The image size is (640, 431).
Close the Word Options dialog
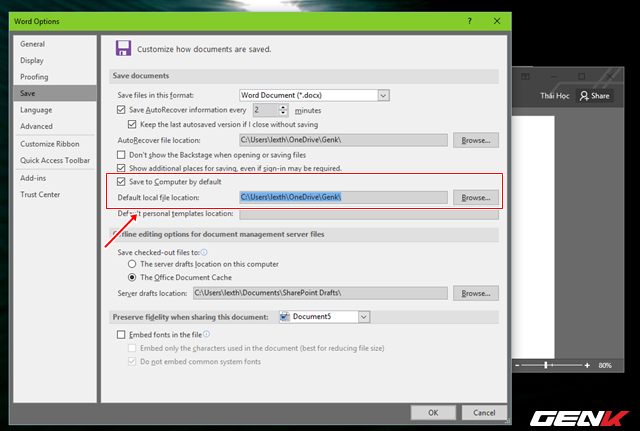tap(496, 20)
